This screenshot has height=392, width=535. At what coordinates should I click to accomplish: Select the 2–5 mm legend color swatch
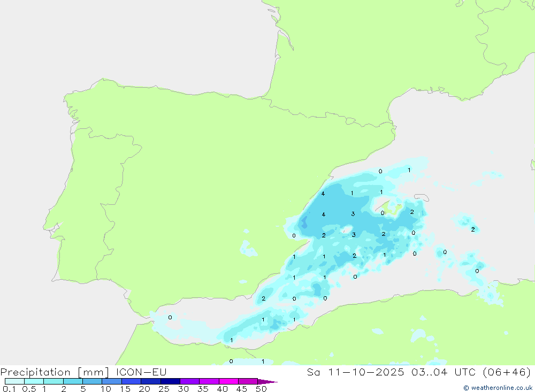point(73,381)
